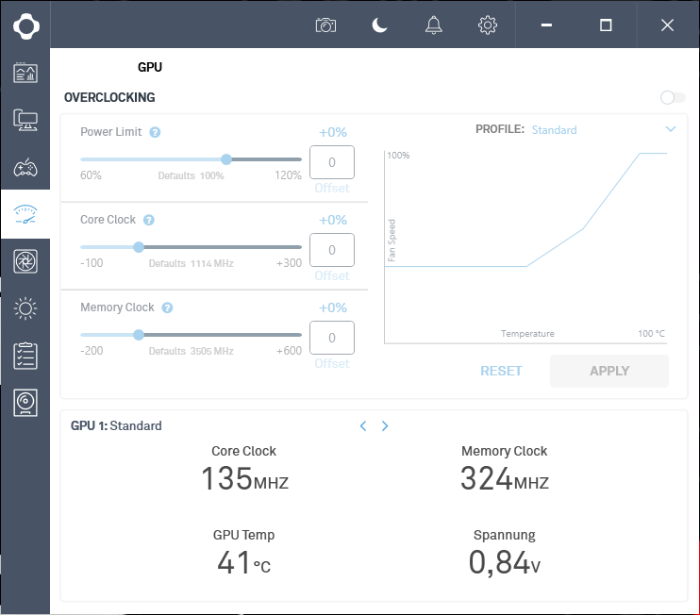Click the OVERCLOCKING section heading
This screenshot has width=700, height=615.
(109, 97)
